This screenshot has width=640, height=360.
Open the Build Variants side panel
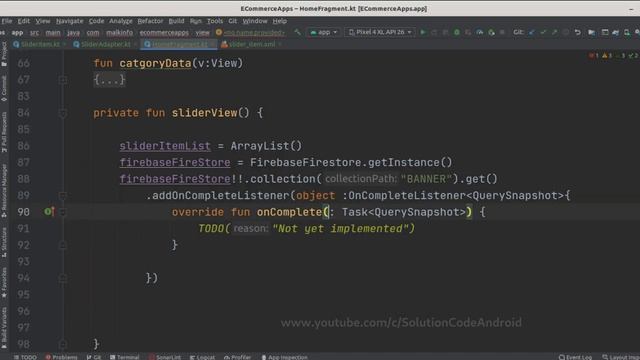4,328
